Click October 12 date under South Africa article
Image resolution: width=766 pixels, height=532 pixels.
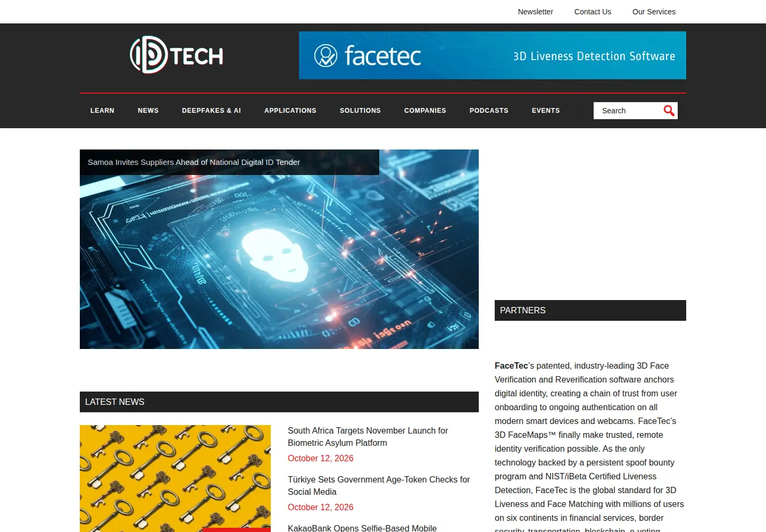point(320,458)
